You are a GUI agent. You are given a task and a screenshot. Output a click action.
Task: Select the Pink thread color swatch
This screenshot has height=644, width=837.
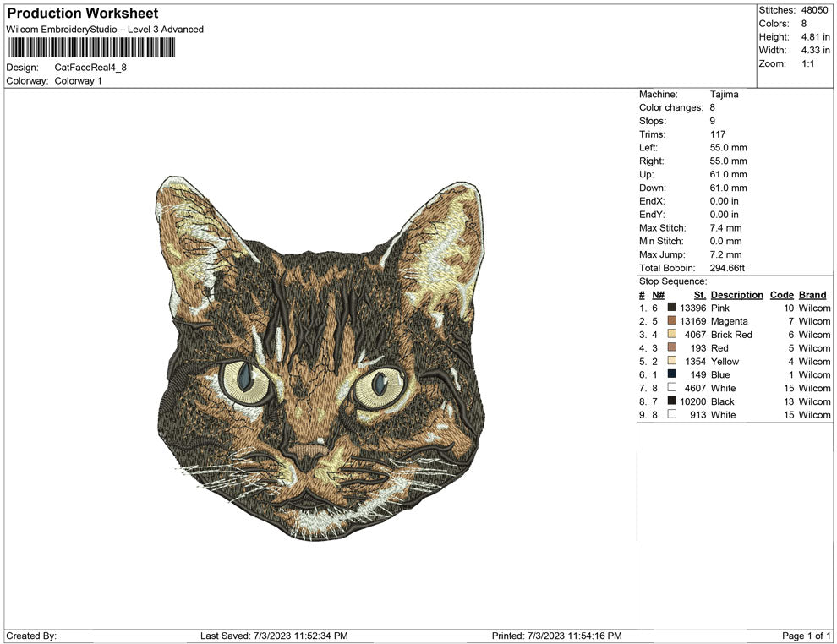[672, 308]
